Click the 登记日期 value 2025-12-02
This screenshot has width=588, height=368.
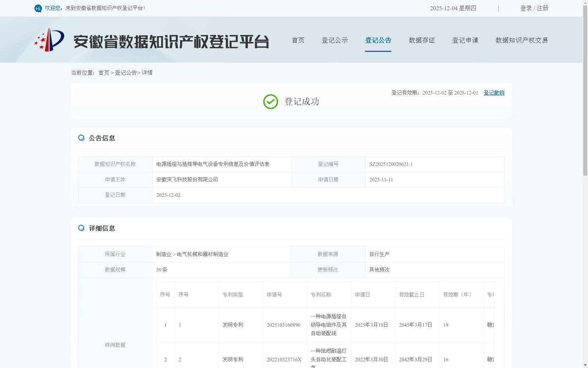(x=168, y=195)
